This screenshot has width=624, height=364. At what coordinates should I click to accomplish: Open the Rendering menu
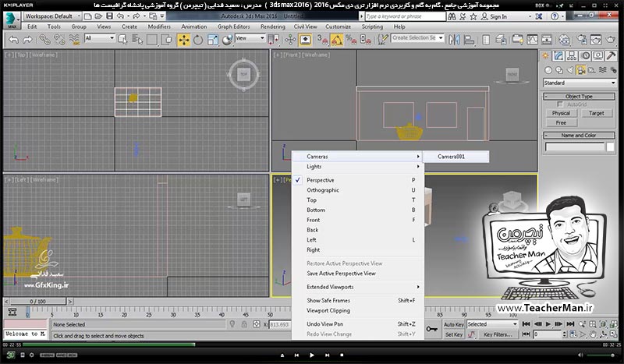[x=272, y=27]
